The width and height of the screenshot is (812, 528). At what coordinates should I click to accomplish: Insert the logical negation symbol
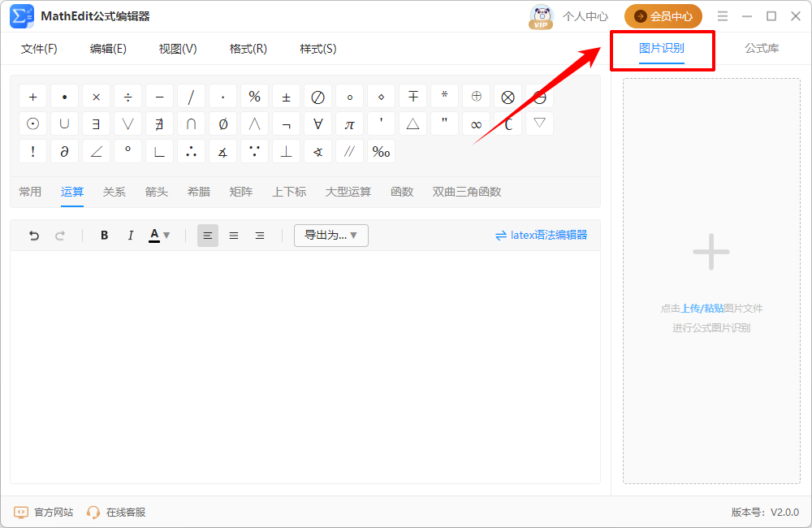[286, 123]
